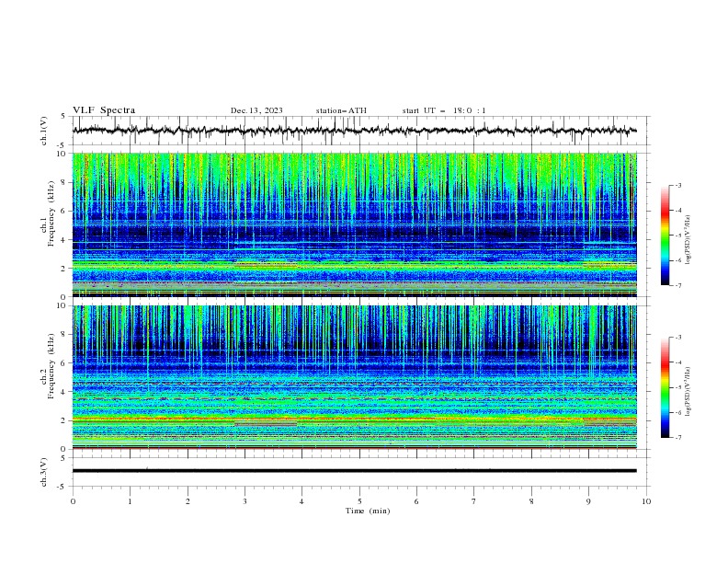This screenshot has height=563, width=728.
Task: Click the ch.2 'Frequency (kHz)' axis label
Action: click(x=51, y=365)
